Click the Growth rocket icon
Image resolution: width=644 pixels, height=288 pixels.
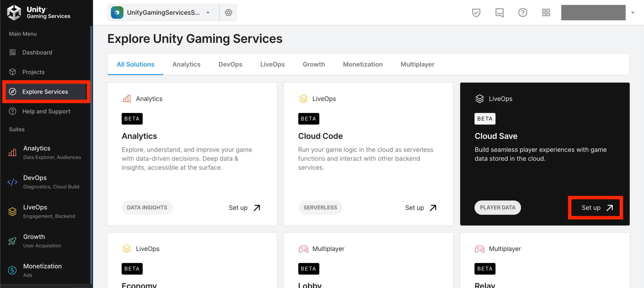pos(12,241)
